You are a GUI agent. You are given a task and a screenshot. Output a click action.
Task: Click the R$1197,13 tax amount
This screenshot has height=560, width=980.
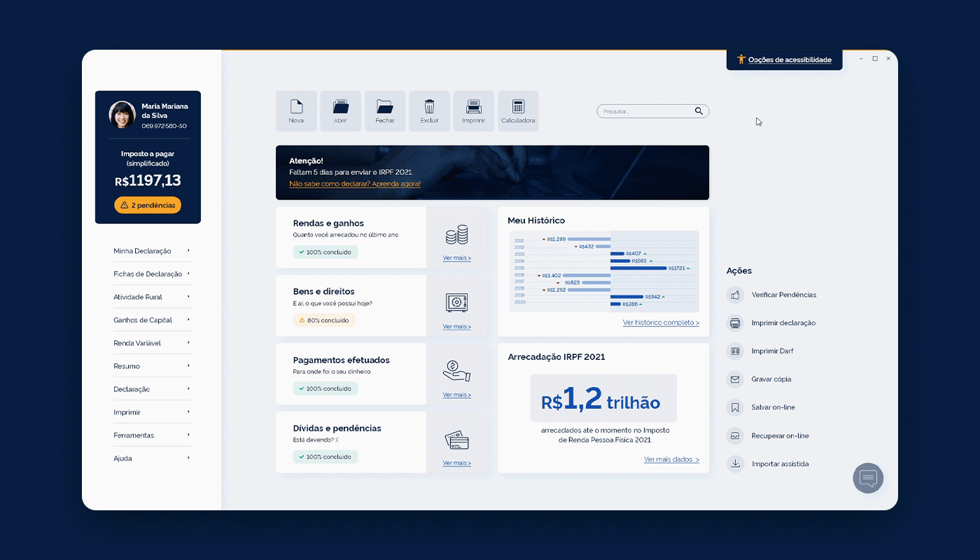point(148,181)
